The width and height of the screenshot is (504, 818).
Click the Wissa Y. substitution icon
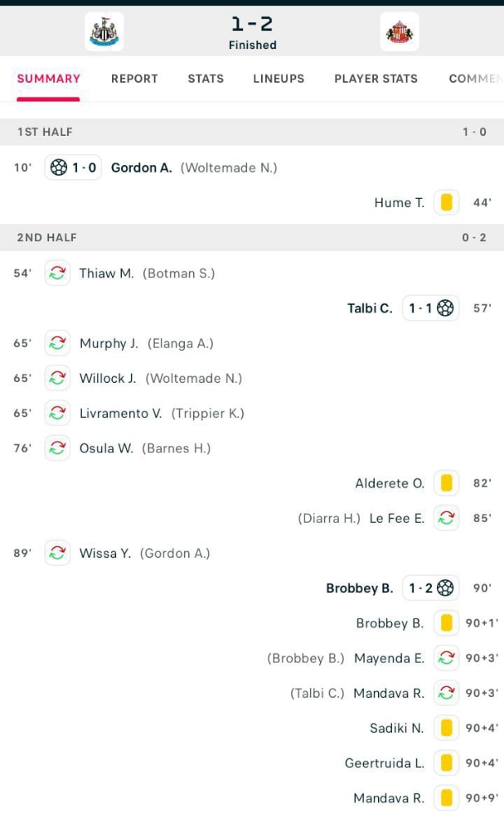pos(57,553)
